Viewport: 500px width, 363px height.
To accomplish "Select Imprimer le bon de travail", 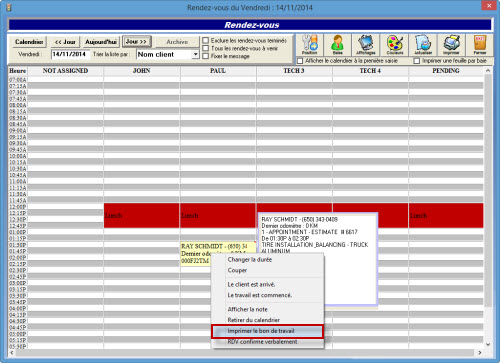I will tap(267, 331).
